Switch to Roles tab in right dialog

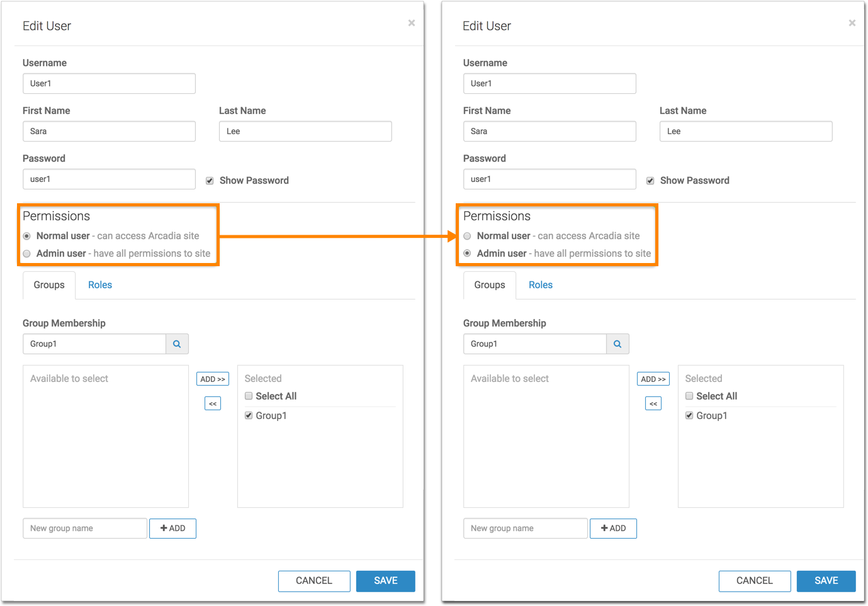tap(540, 285)
